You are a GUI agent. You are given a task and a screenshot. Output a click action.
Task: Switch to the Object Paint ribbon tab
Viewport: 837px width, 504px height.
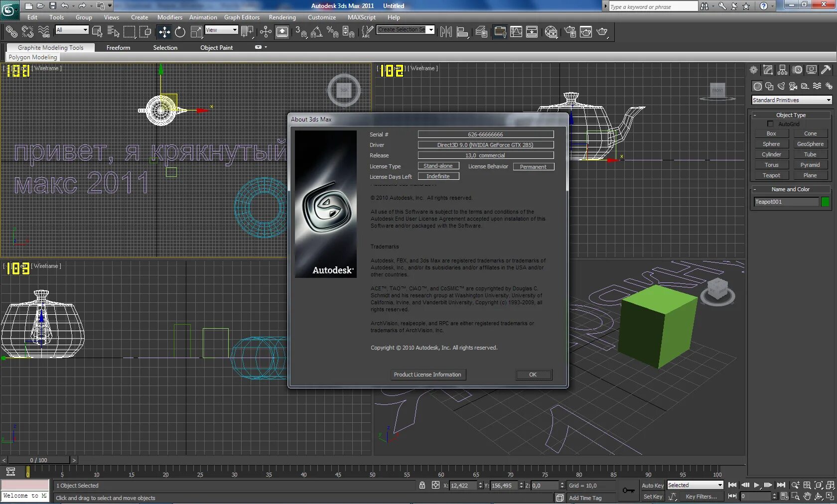[x=217, y=48]
